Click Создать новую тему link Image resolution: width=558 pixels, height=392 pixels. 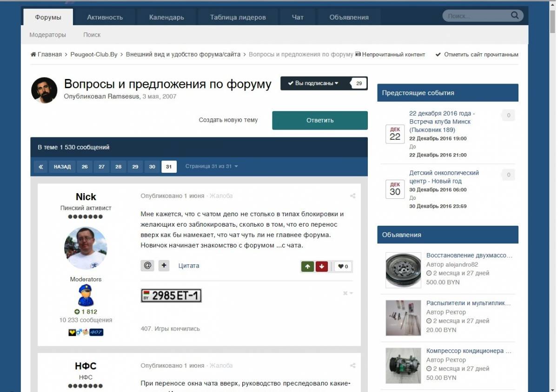[x=228, y=120]
